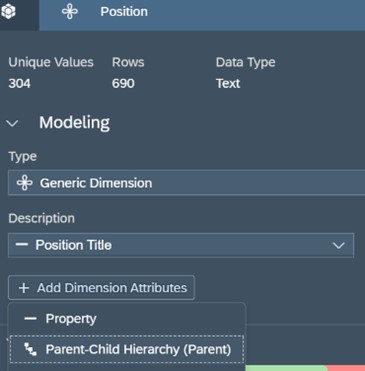Viewport: 365px width, 371px height.
Task: Click the dash icon next to Property
Action: pos(30,319)
